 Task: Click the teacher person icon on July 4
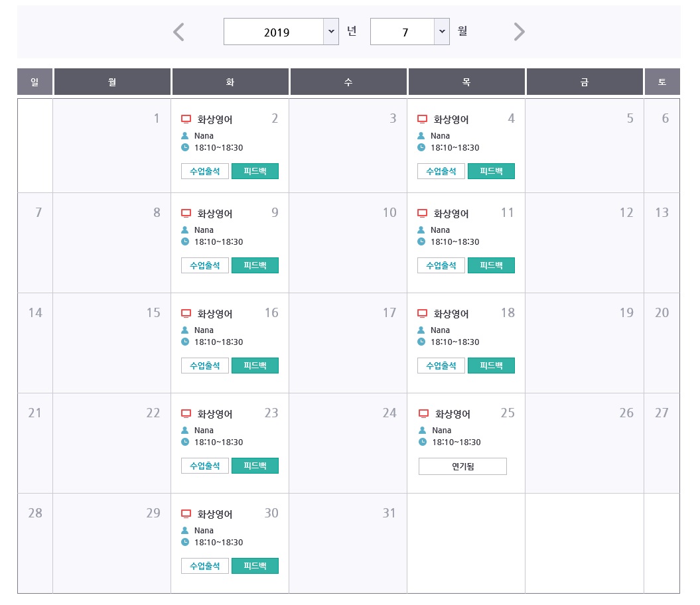click(422, 136)
